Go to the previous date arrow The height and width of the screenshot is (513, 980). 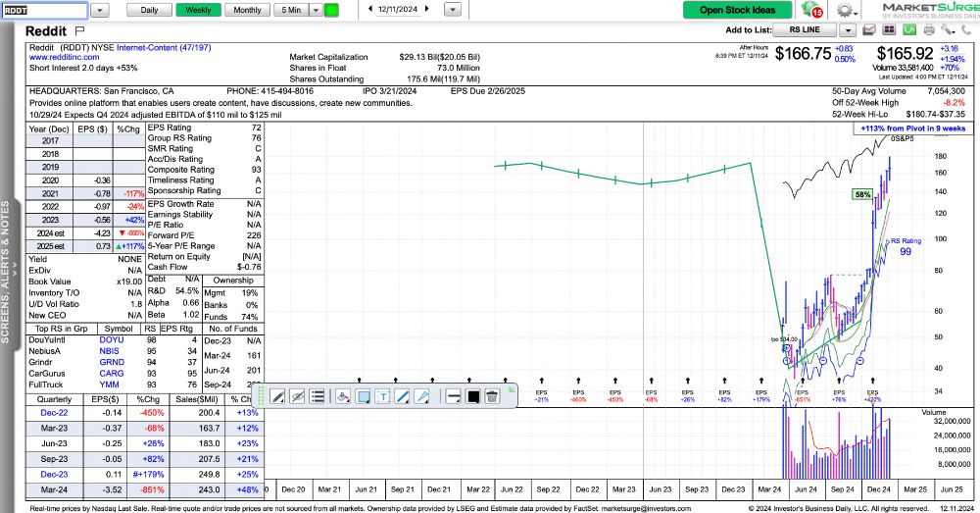click(370, 9)
